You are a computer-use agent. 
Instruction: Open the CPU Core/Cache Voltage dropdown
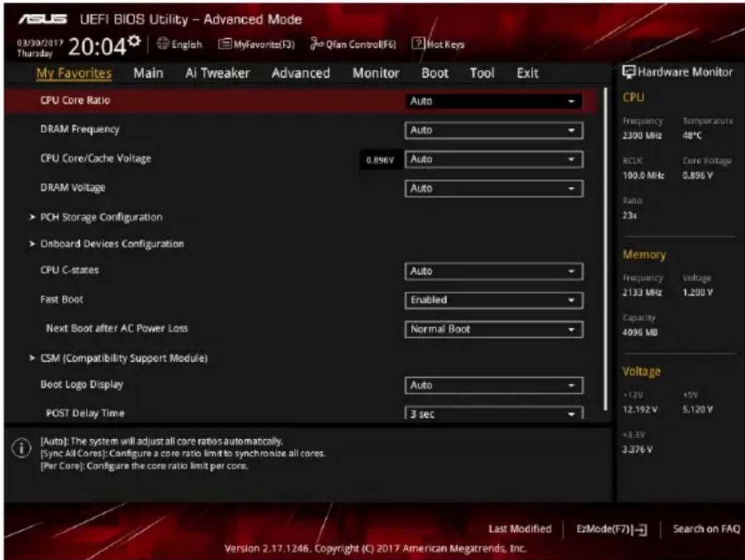point(494,159)
